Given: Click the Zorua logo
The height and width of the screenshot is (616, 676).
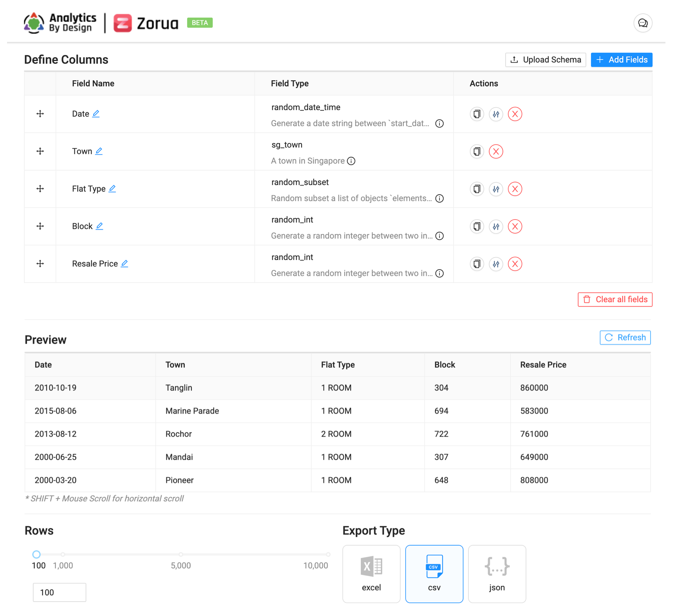Looking at the screenshot, I should click(146, 23).
